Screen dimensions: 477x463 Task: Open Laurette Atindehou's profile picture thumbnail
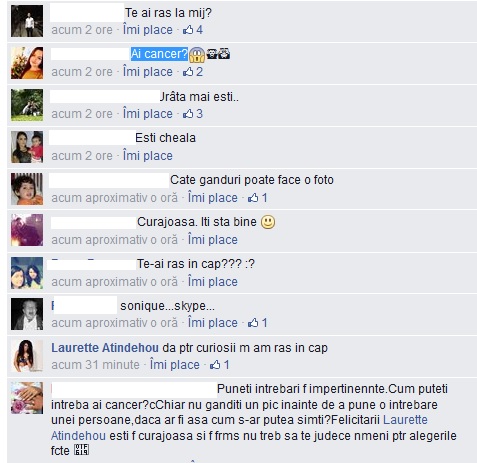27,356
